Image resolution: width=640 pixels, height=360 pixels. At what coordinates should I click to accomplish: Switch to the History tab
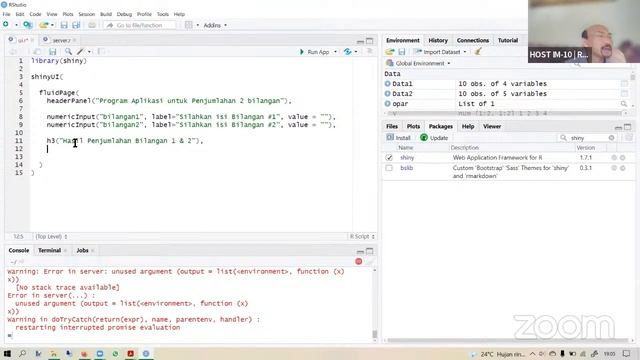point(438,40)
